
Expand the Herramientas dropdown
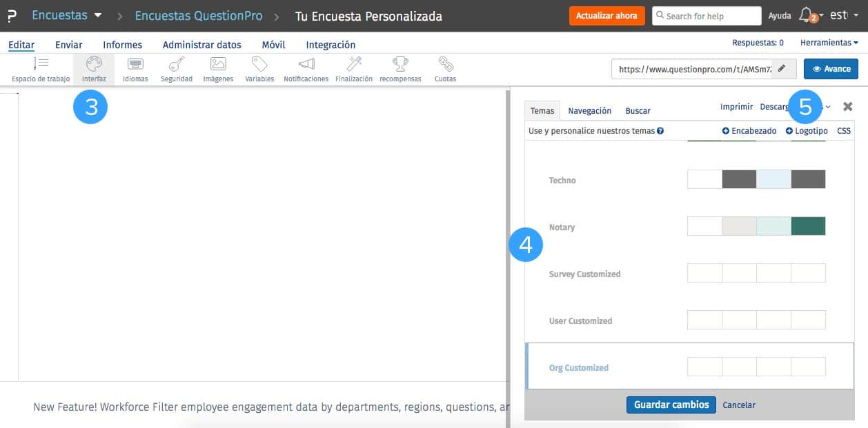(x=828, y=42)
